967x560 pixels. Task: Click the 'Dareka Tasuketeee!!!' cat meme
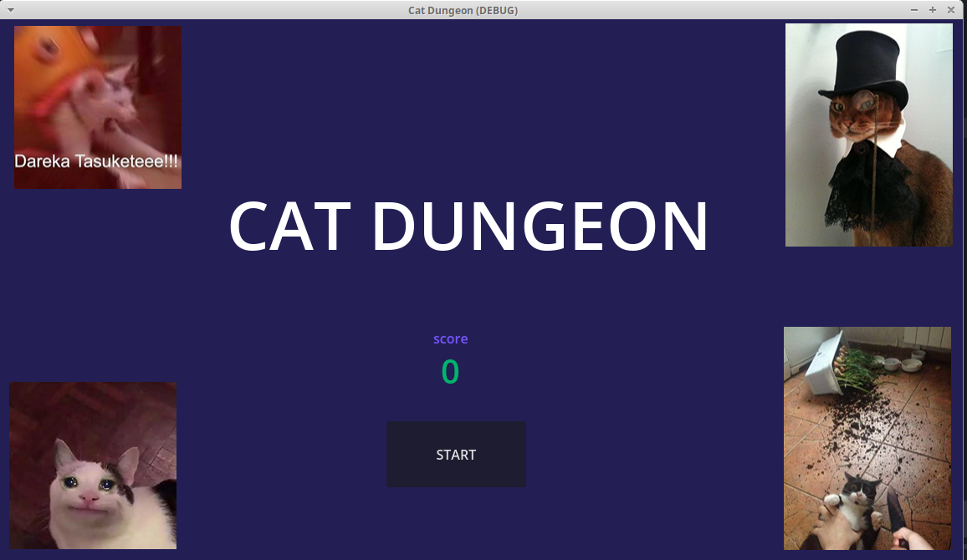coord(97,107)
